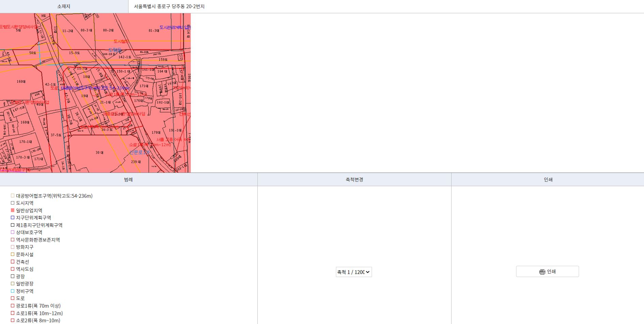Click the 광로1류(폭 70m 이상) legend text
The image size is (644, 324).
point(38,306)
